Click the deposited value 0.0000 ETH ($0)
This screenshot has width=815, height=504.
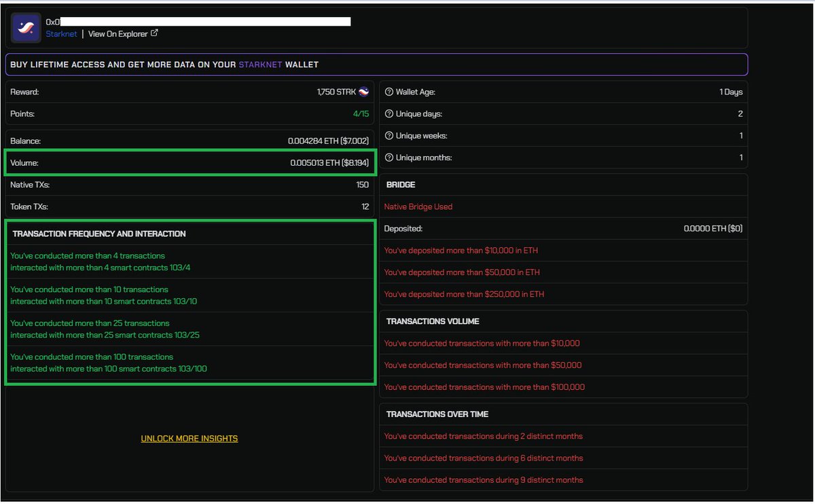click(x=713, y=229)
